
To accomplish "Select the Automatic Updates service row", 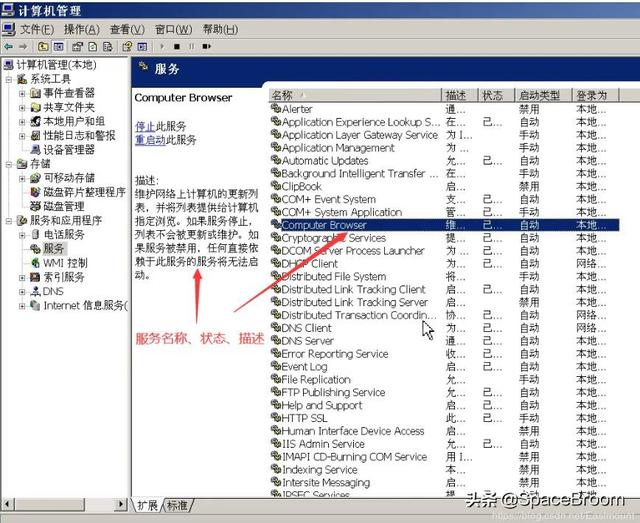I will pyautogui.click(x=444, y=161).
